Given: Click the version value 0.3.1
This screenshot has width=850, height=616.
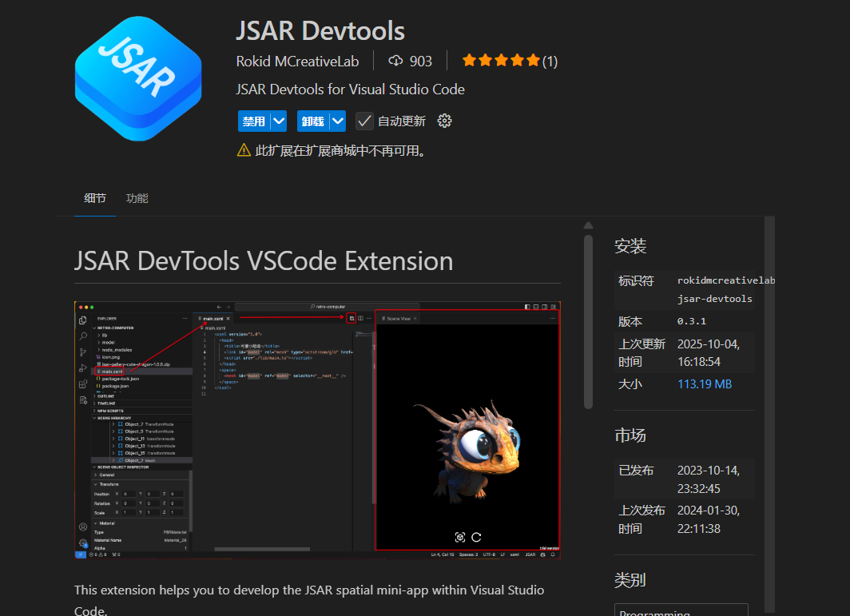Looking at the screenshot, I should tap(691, 321).
